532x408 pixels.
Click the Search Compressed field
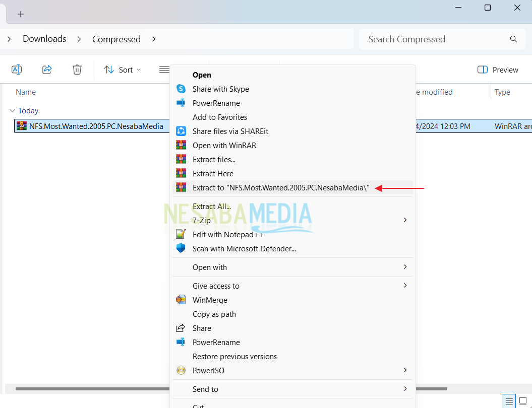click(442, 39)
